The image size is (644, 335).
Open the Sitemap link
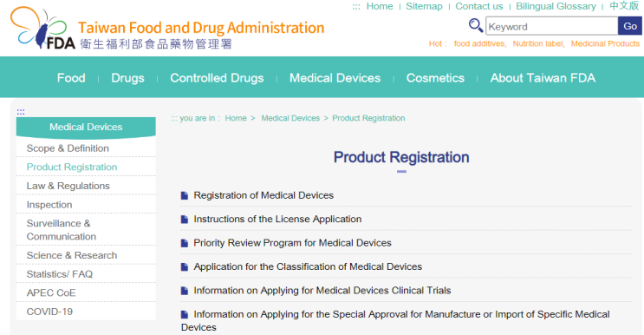(424, 7)
